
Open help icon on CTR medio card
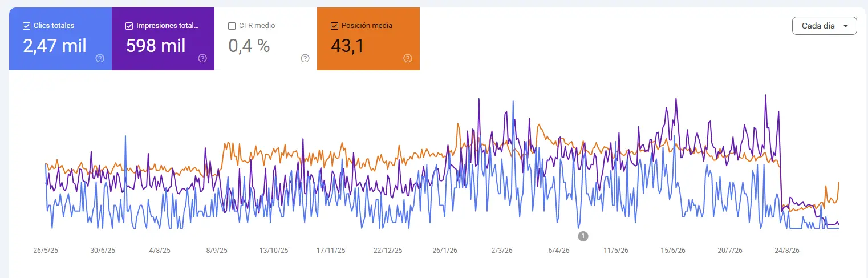click(x=305, y=58)
